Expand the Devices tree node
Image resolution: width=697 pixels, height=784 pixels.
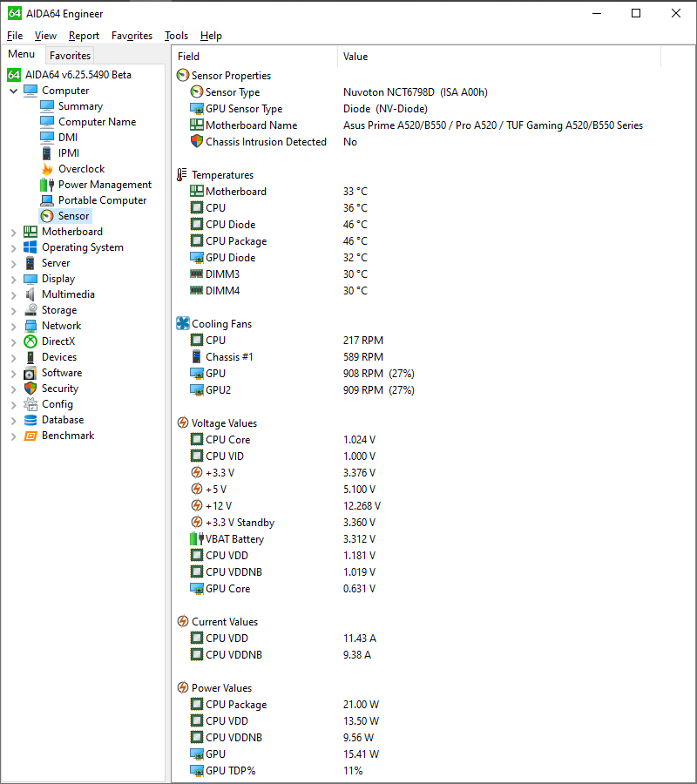(x=13, y=358)
